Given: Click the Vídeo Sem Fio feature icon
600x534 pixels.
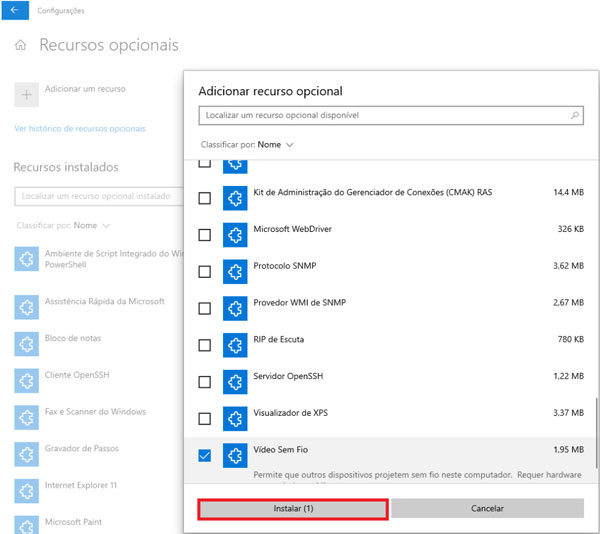Looking at the screenshot, I should click(x=235, y=455).
